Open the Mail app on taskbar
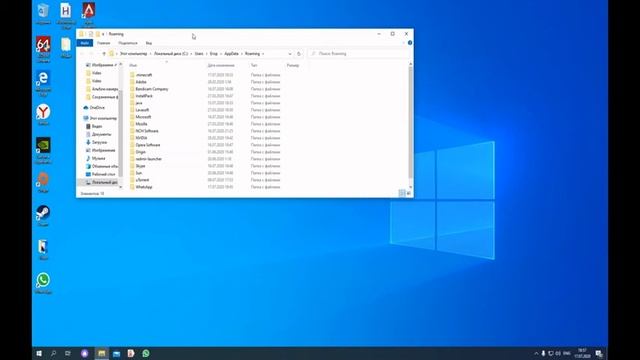Image resolution: width=640 pixels, height=360 pixels. click(x=116, y=353)
